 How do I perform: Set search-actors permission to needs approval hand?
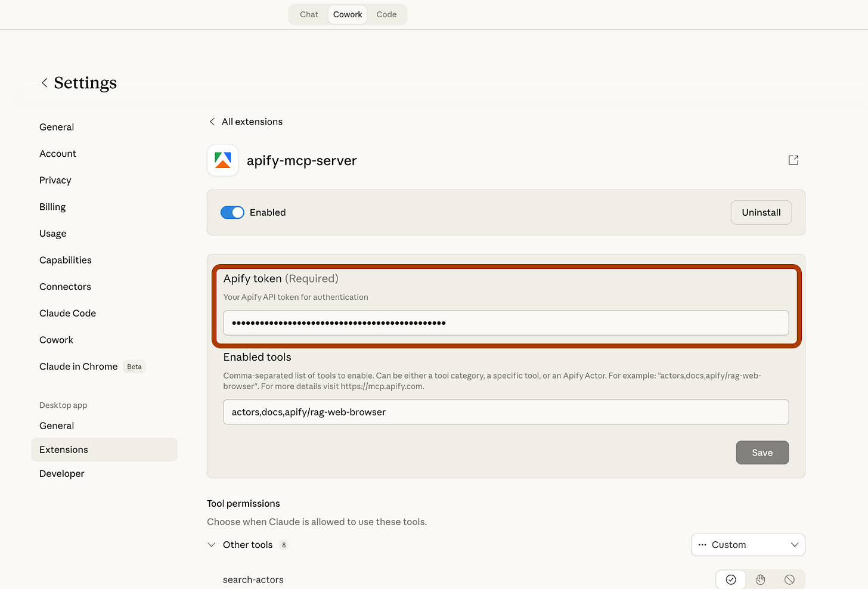760,579
